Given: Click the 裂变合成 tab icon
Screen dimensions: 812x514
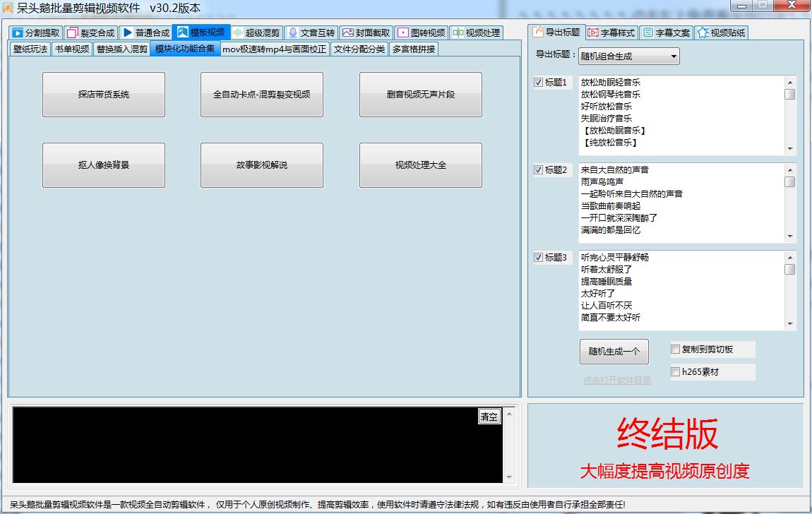Looking at the screenshot, I should tap(73, 32).
